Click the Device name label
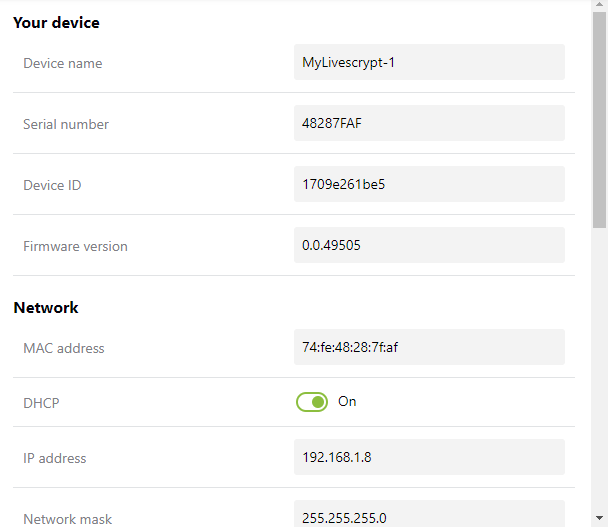This screenshot has width=608, height=527. tap(63, 63)
